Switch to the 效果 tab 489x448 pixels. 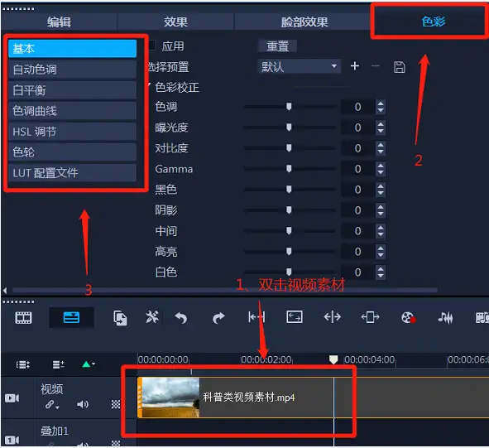click(175, 22)
